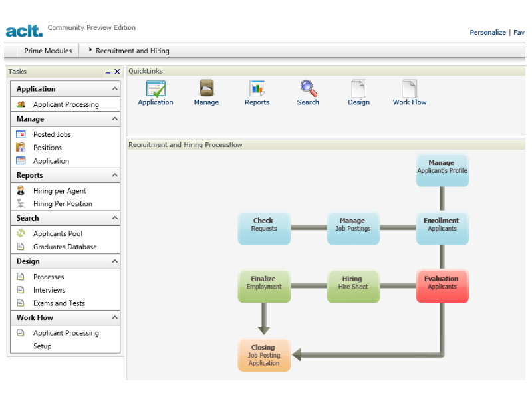Click the red Evaluation Applicants process box

pyautogui.click(x=442, y=286)
